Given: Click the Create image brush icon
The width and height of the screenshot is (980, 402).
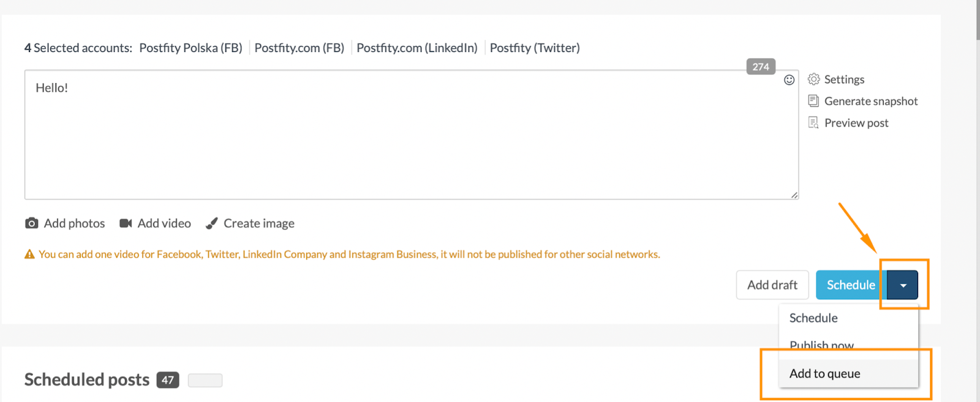Looking at the screenshot, I should [x=211, y=223].
